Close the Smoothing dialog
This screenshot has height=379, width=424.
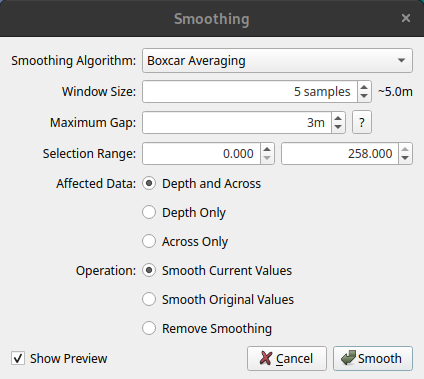point(406,18)
